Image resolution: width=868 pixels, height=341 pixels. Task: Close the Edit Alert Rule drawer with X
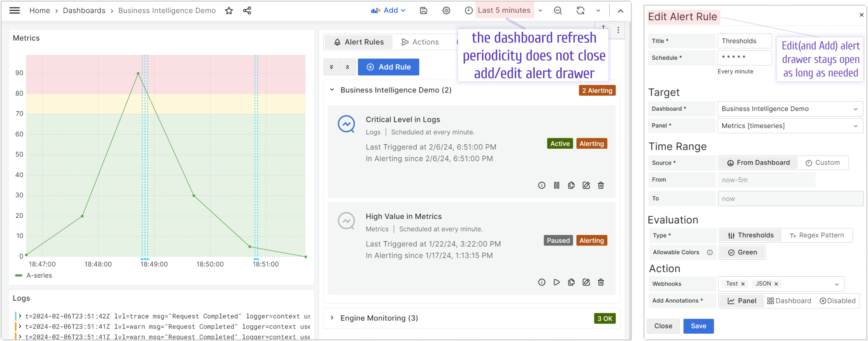click(861, 15)
